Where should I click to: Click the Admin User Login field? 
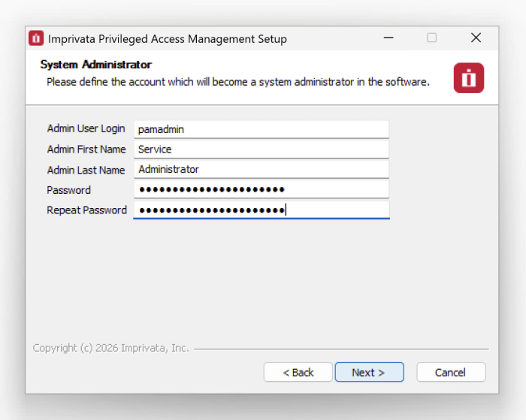coord(261,129)
